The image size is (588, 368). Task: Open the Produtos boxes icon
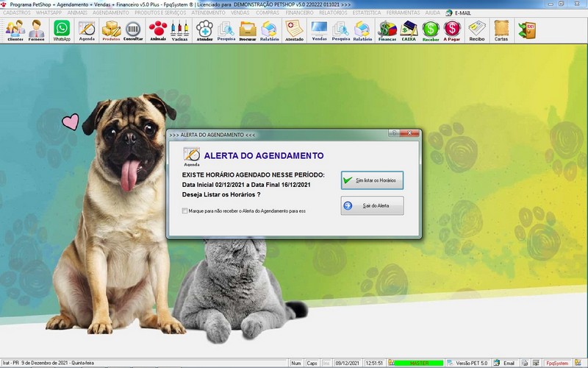(112, 30)
